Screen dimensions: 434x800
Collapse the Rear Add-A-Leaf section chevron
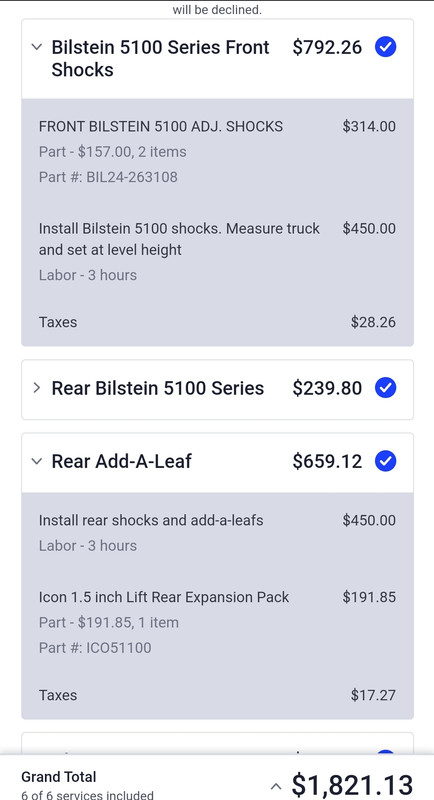click(x=36, y=461)
